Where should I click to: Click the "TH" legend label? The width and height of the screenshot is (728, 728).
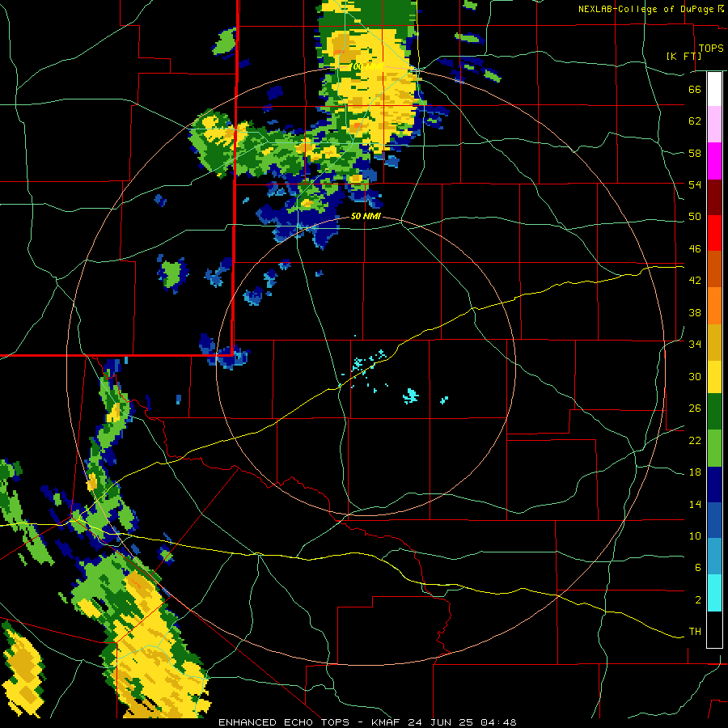[695, 632]
